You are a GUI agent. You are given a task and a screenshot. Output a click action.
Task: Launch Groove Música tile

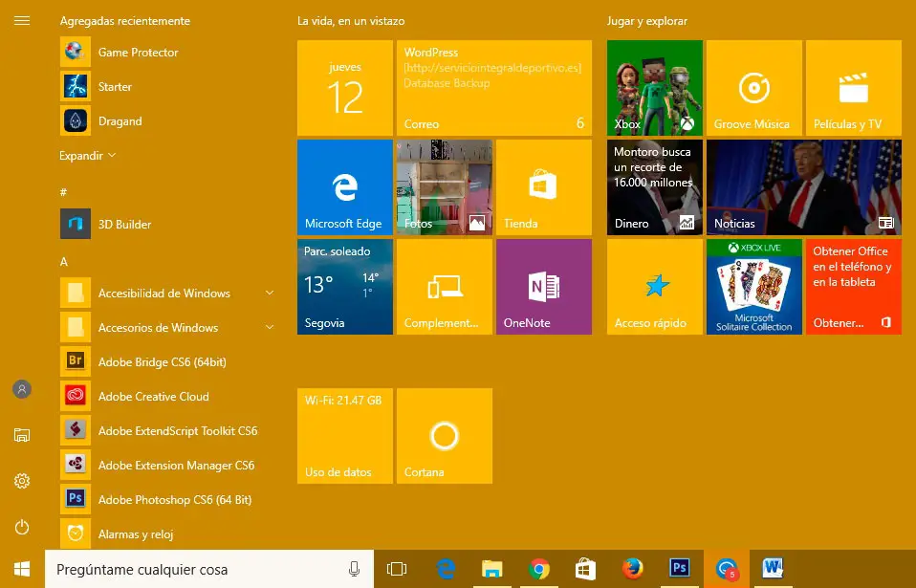[x=753, y=88]
